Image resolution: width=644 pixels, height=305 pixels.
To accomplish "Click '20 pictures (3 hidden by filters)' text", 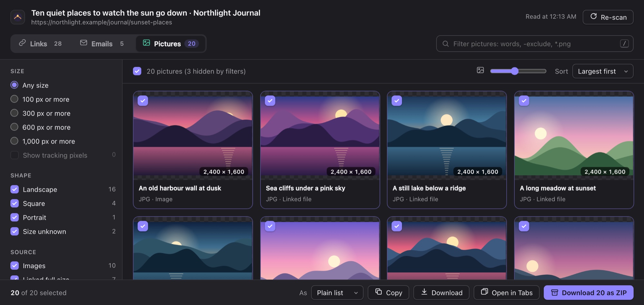I will pyautogui.click(x=196, y=71).
